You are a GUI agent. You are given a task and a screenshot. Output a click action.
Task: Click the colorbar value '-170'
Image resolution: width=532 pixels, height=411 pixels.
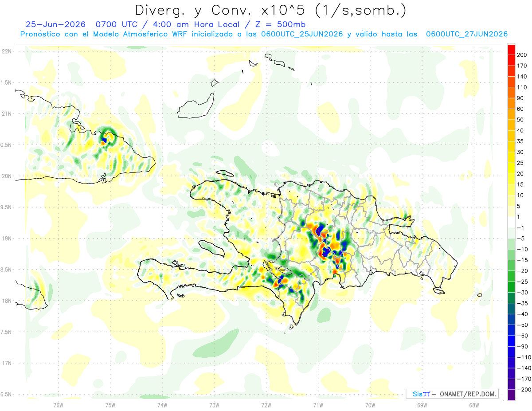(524, 379)
